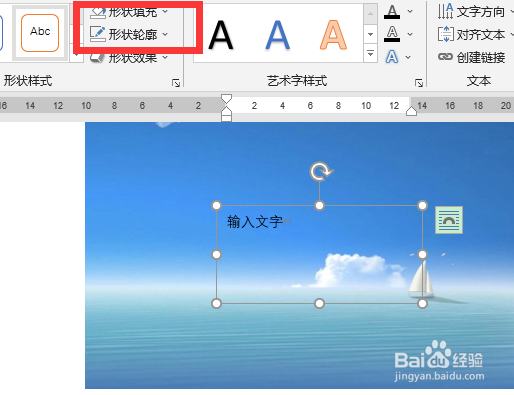
Task: Click the first line indent marker on ruler
Action: click(x=226, y=98)
